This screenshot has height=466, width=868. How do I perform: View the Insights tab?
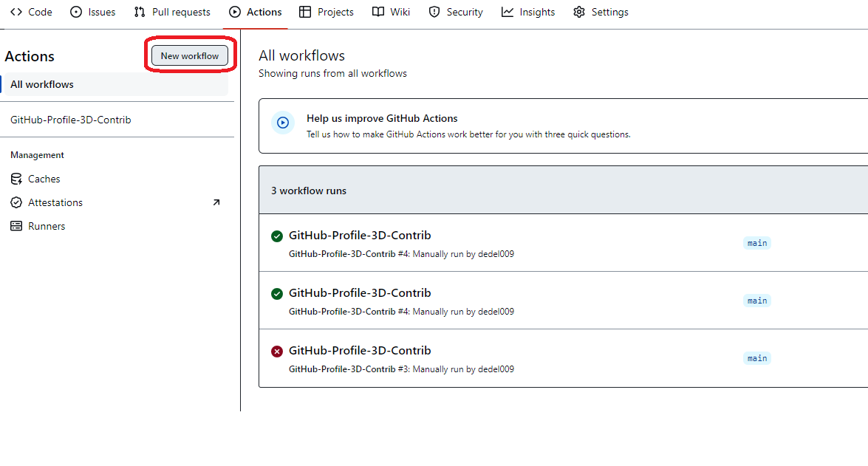pos(528,12)
